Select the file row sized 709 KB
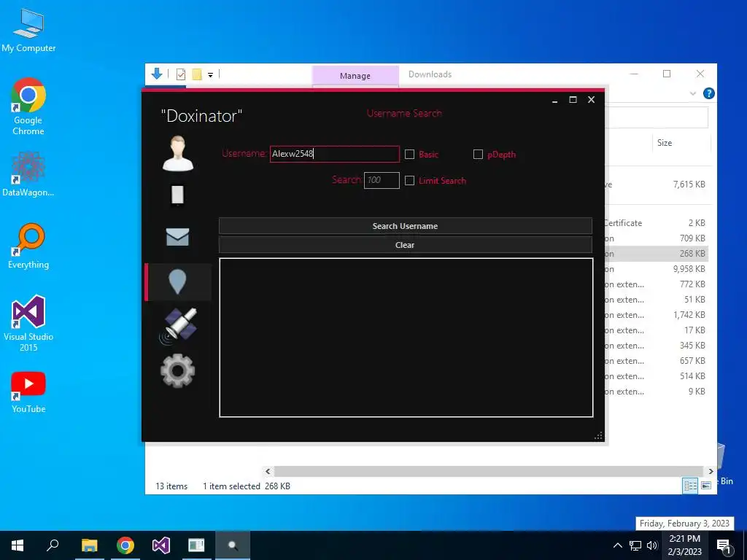This screenshot has width=747, height=560. pos(657,238)
